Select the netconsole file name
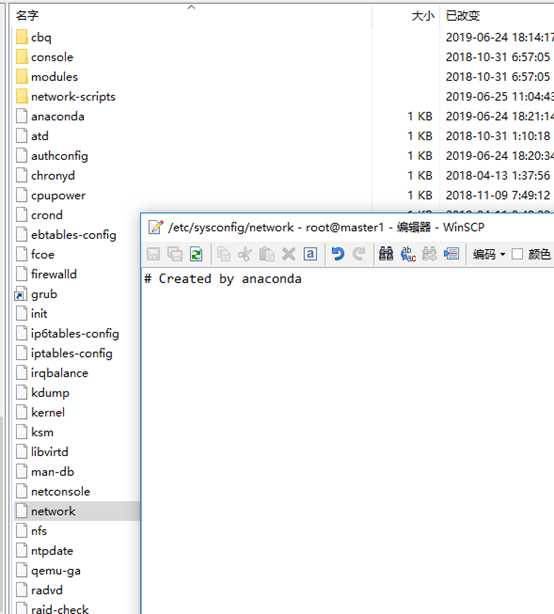This screenshot has height=614, width=554. point(61,491)
